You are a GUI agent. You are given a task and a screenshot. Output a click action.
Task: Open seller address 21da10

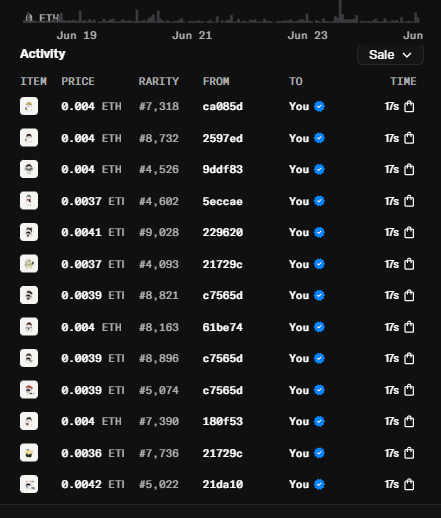(x=223, y=485)
